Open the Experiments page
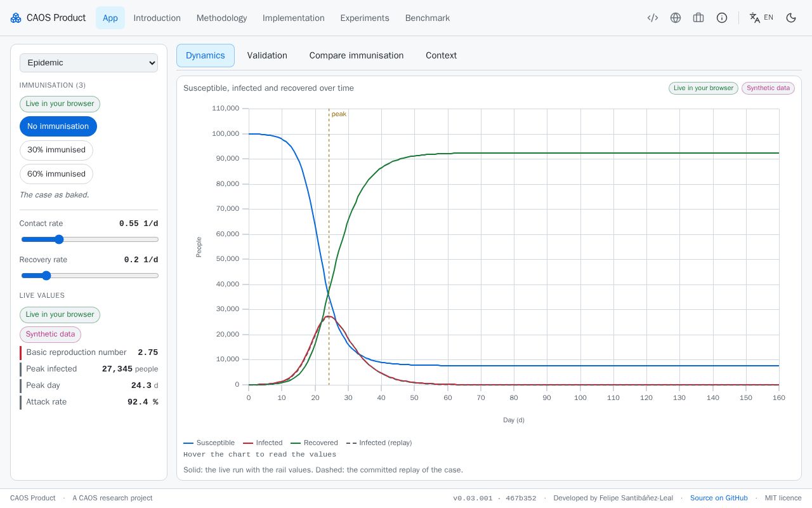This screenshot has width=812, height=508. click(x=365, y=18)
